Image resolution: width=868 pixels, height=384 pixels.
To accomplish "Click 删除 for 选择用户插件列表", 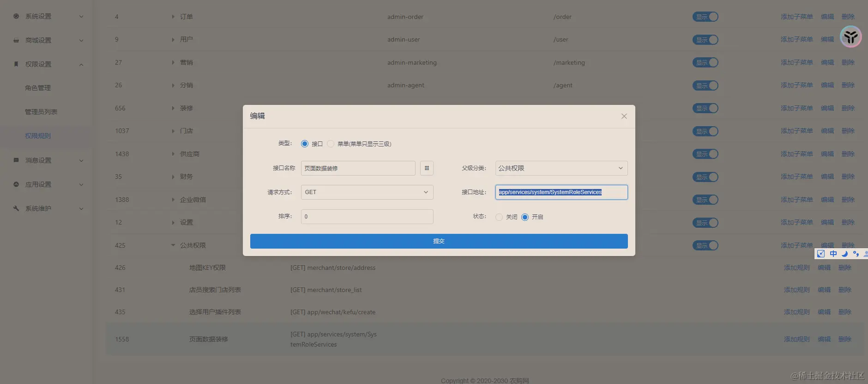I will click(845, 312).
